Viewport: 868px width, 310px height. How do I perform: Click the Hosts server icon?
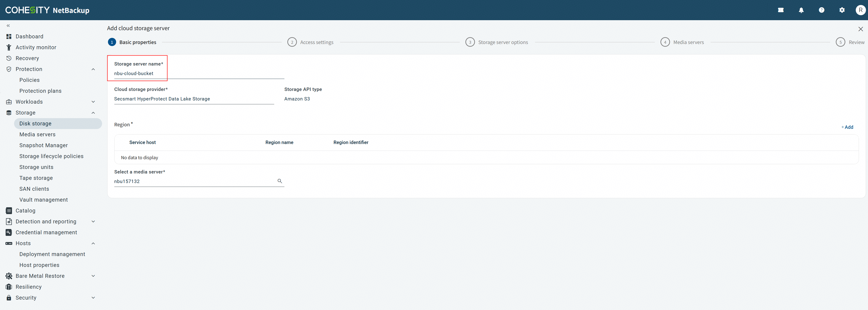[x=9, y=243]
